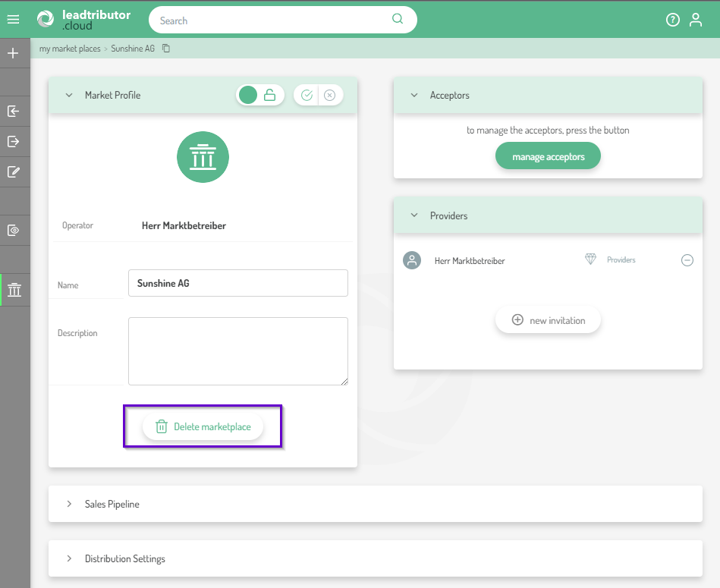Open the incoming arrow icon in sidebar
This screenshot has height=588, width=720.
13,112
